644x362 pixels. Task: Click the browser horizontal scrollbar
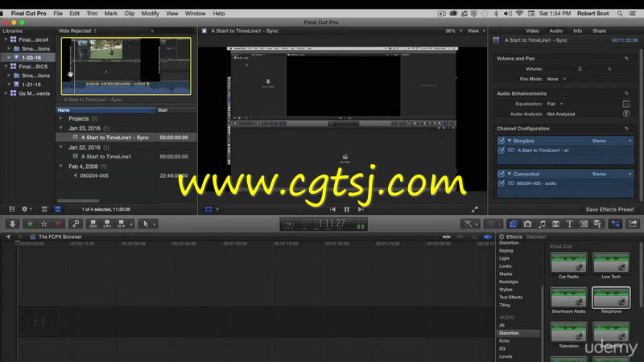[78, 200]
